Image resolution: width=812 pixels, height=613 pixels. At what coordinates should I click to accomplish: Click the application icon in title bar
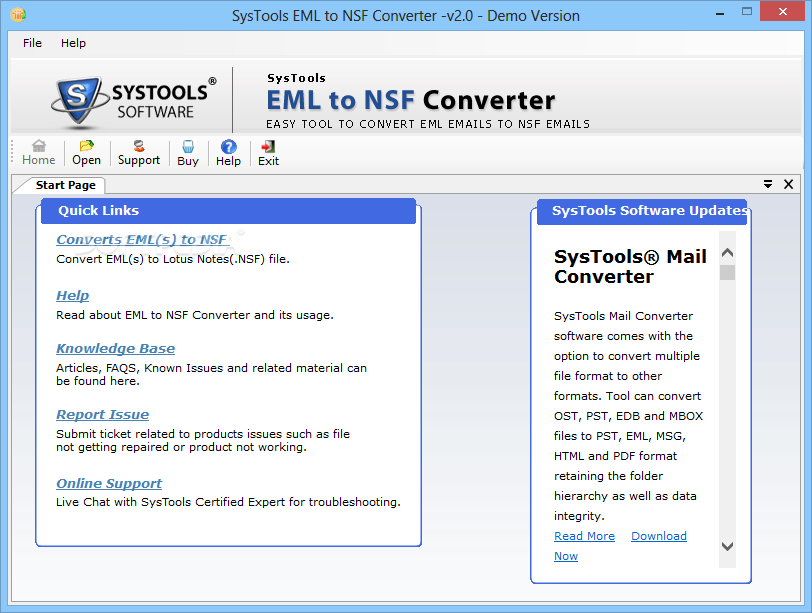pos(18,14)
